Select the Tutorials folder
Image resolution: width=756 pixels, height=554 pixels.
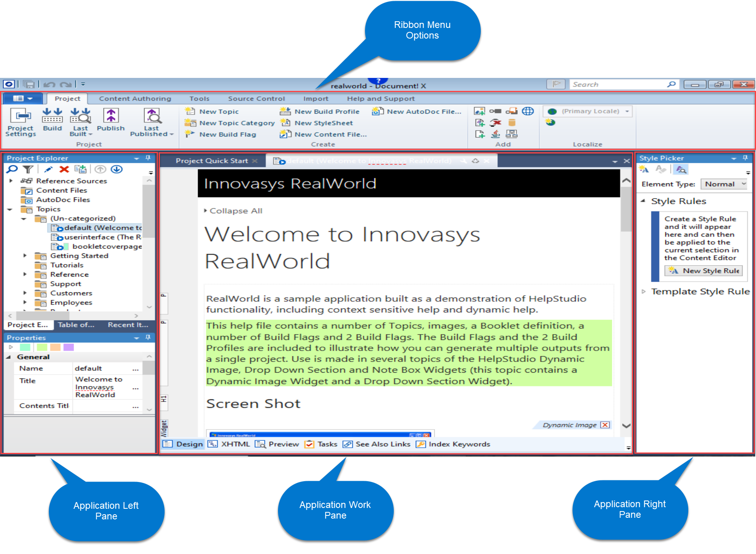59,265
